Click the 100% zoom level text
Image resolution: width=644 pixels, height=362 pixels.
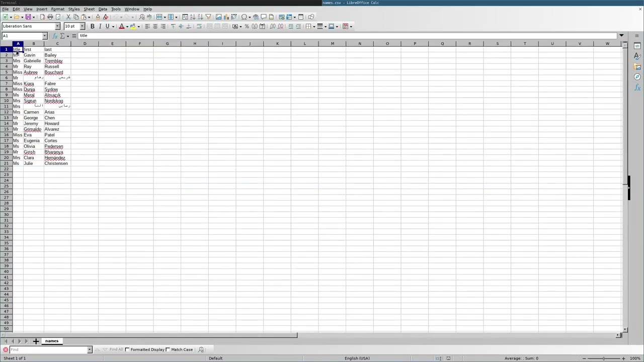(635, 358)
